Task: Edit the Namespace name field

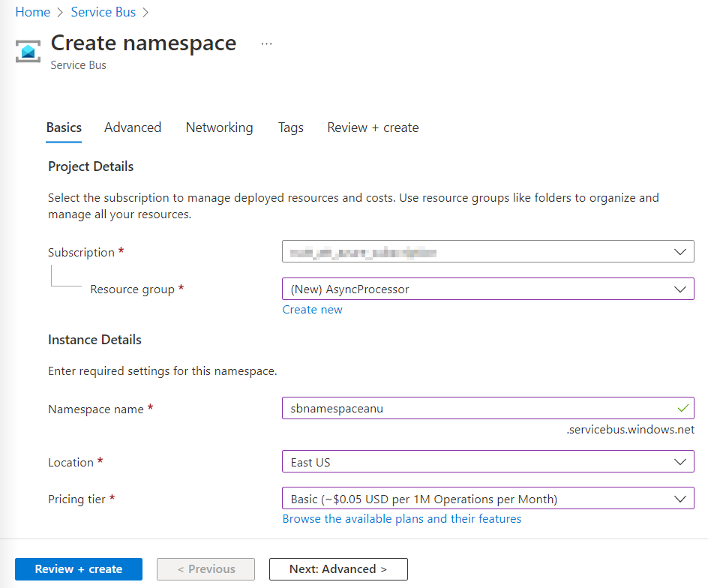Action: 450,408
